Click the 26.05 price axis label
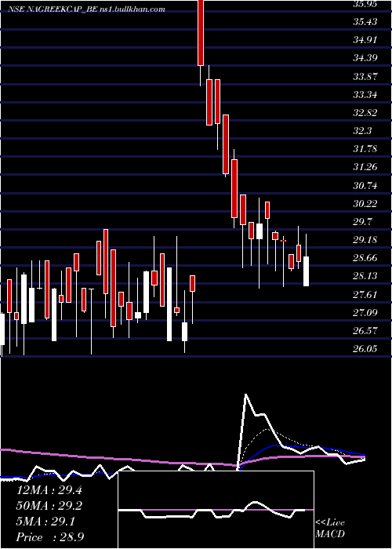This screenshot has height=549, width=392. [x=365, y=349]
